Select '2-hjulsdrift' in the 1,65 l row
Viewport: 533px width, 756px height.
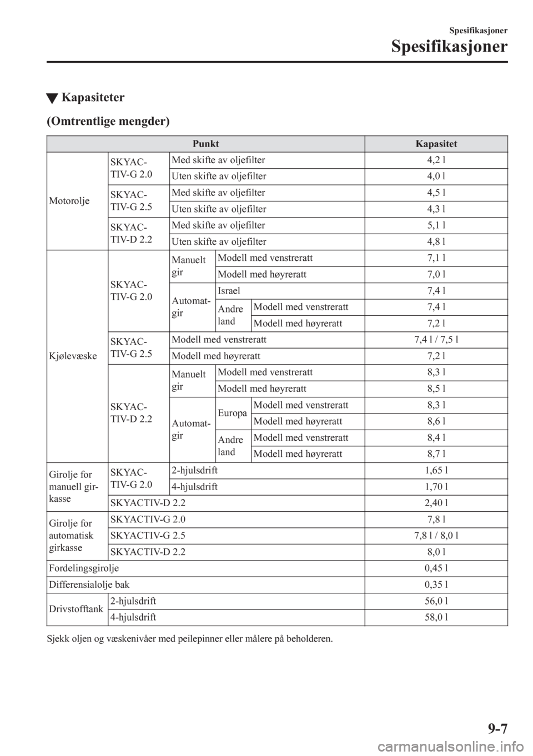[195, 471]
